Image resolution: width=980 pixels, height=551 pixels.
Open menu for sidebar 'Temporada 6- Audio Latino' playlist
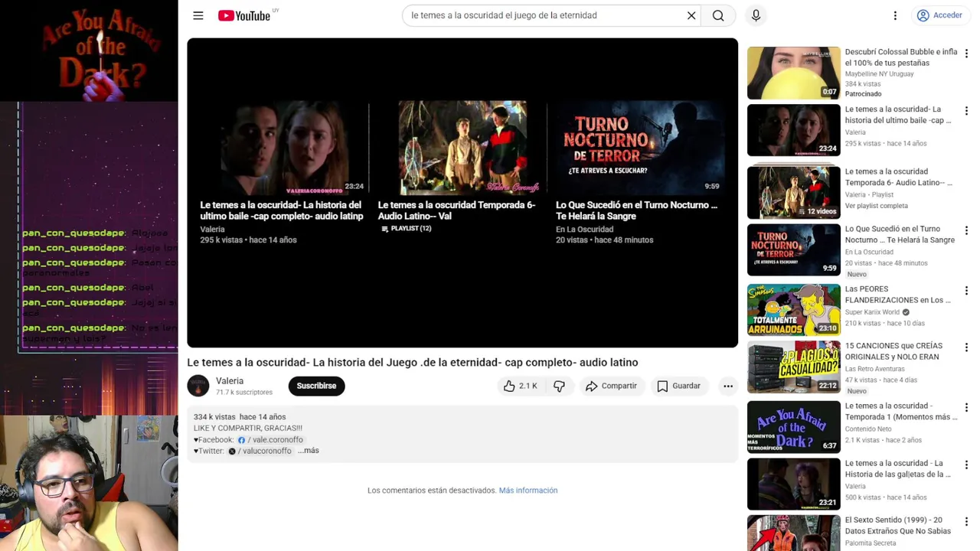[966, 174]
